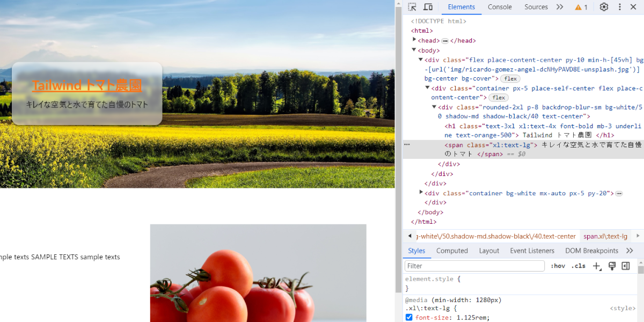Expand the container bg-white div node
Screen dimensions: 644x322
coord(421,192)
